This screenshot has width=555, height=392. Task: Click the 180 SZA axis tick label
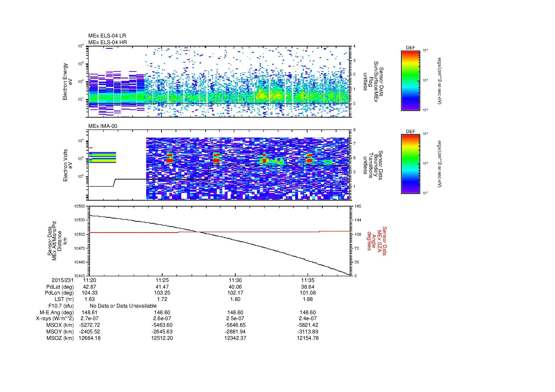click(358, 206)
